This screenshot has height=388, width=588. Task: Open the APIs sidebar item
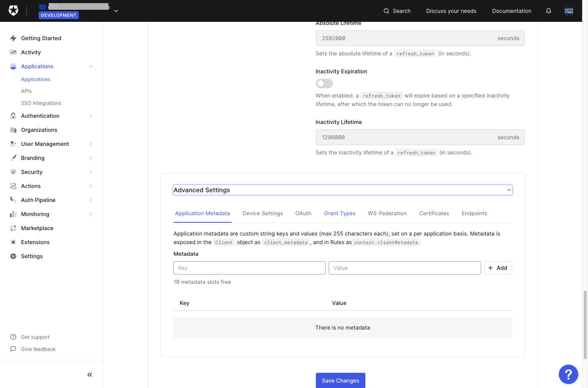(x=27, y=91)
